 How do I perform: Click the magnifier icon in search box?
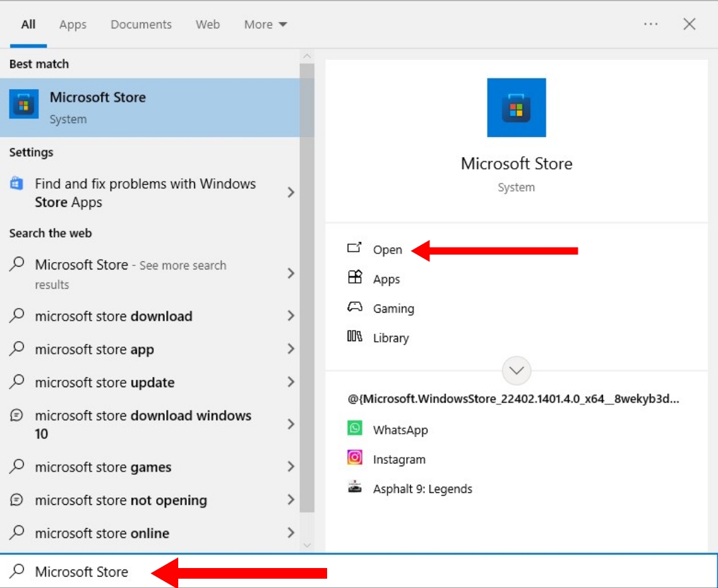coord(17,571)
